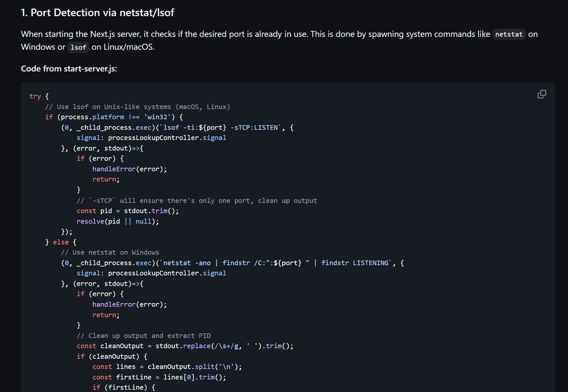The height and width of the screenshot is (392, 568).
Task: Click the line "const lines = cleanOutput.split('\n');"
Action: pyautogui.click(x=168, y=367)
